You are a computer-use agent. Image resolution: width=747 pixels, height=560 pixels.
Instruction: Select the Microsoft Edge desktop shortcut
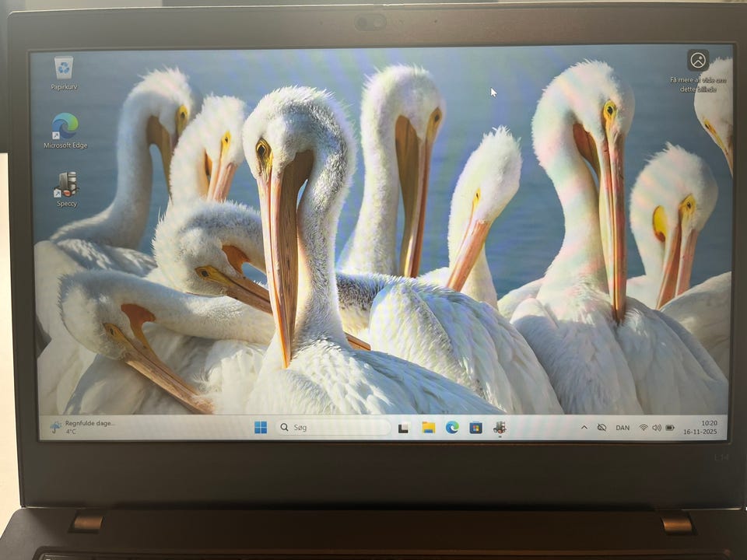tap(65, 131)
